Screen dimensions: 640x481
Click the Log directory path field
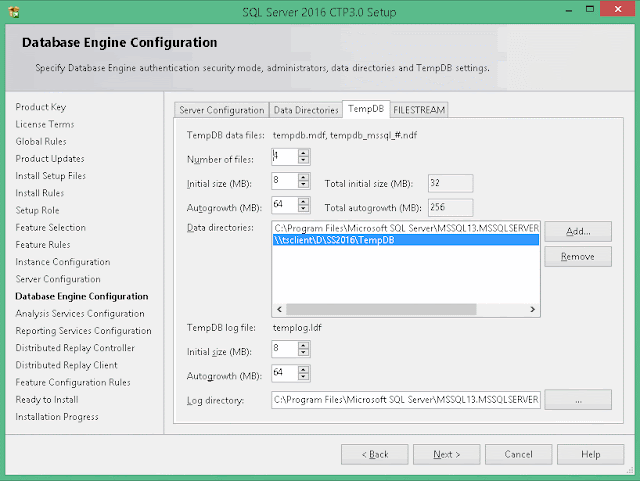[406, 400]
